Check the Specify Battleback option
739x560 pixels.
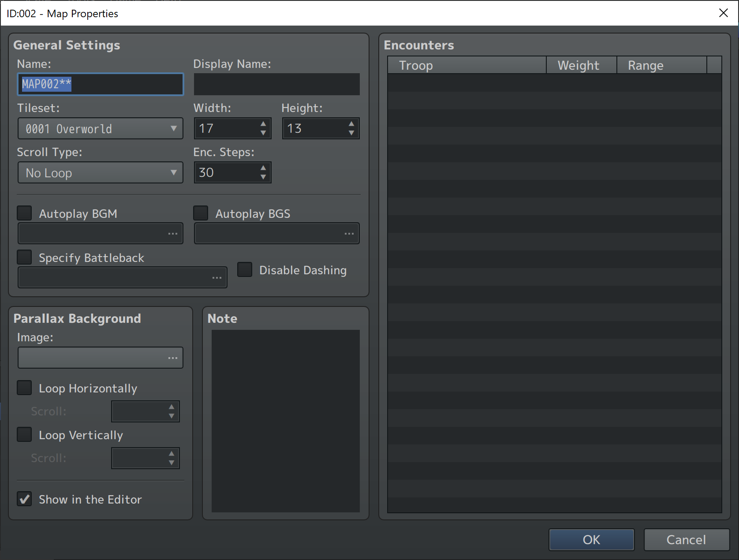pos(24,257)
